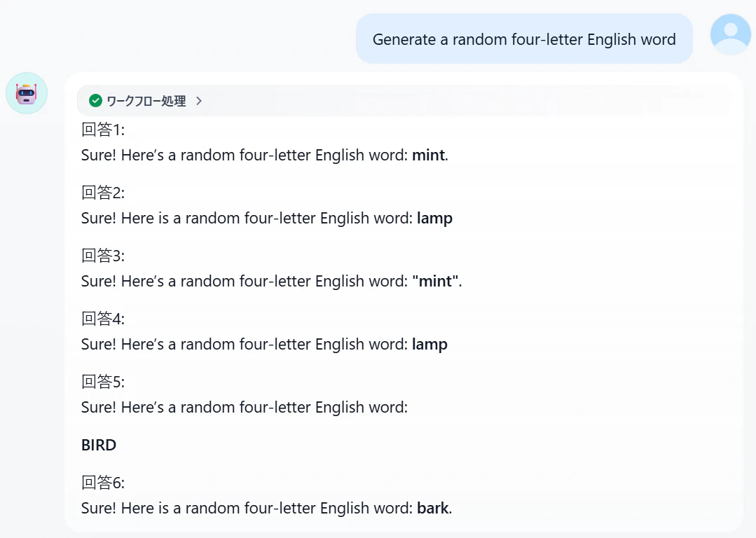Expand the ワークフロー処理 chevron arrow
The height and width of the screenshot is (538, 756).
coord(199,101)
